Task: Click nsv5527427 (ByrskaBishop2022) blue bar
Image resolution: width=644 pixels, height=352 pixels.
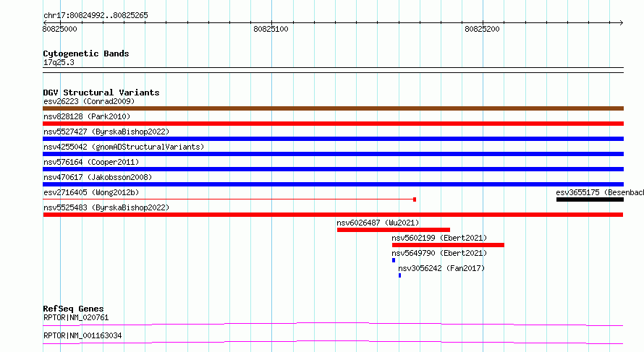Action: (333, 139)
